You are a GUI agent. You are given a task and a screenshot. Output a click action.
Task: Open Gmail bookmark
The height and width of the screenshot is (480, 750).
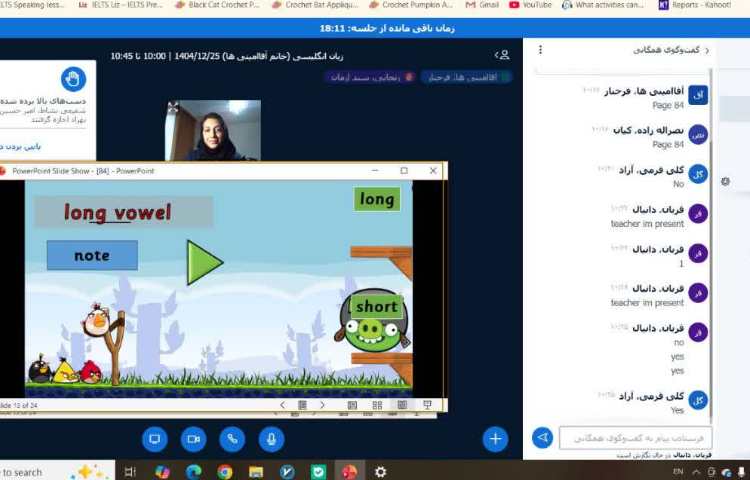pos(482,5)
